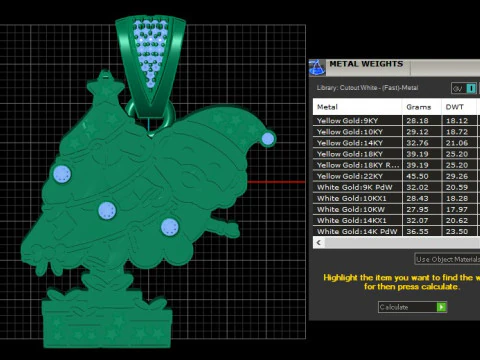Click the 28.43 grams value

(417, 198)
